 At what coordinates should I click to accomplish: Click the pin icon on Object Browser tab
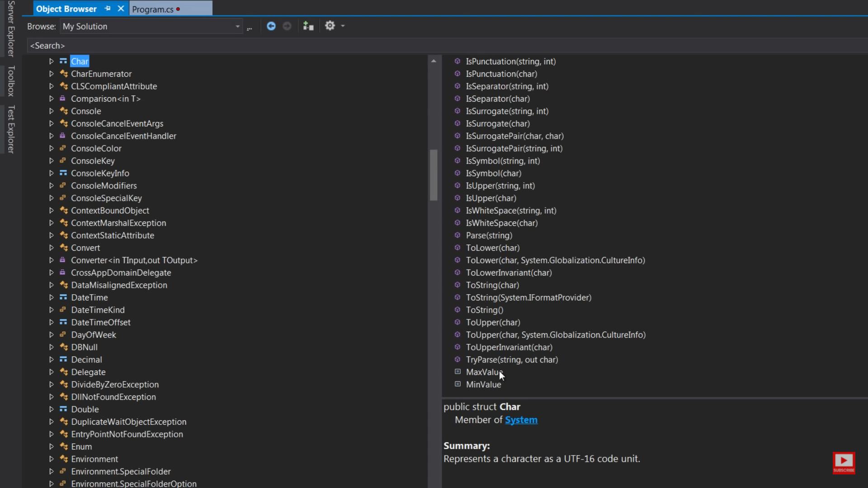108,9
